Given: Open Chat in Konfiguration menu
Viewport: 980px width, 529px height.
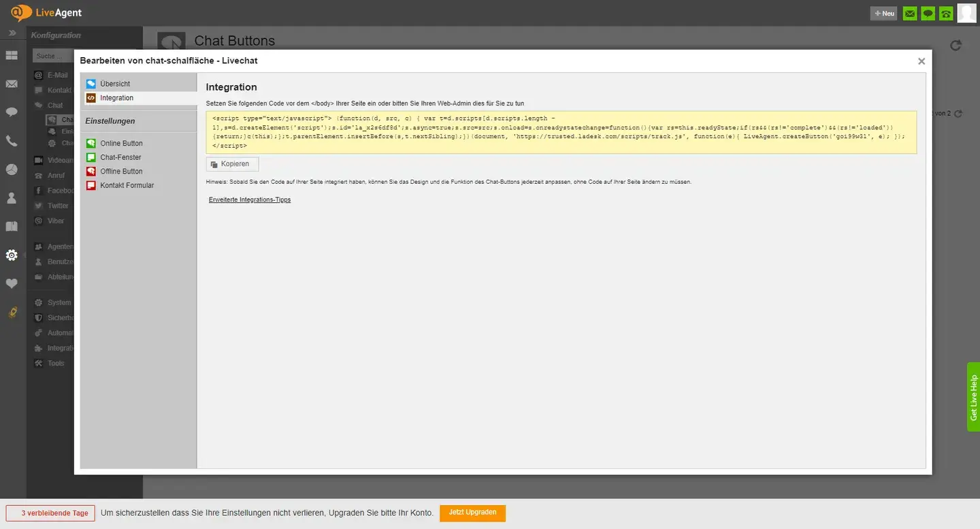Looking at the screenshot, I should coord(54,106).
